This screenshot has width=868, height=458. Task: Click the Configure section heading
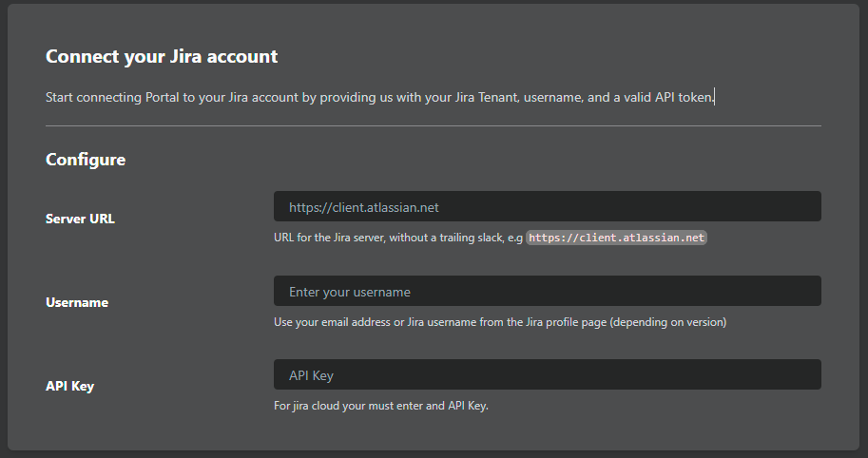pos(86,160)
